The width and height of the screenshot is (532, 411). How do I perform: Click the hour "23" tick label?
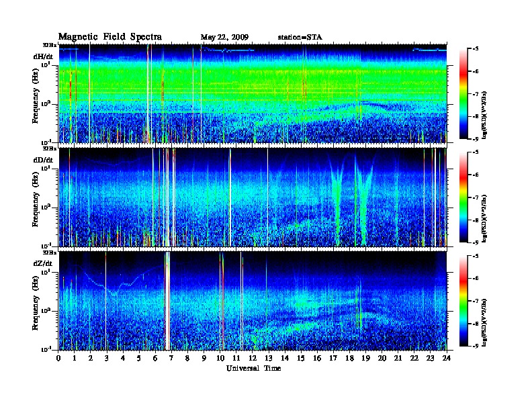(430, 358)
